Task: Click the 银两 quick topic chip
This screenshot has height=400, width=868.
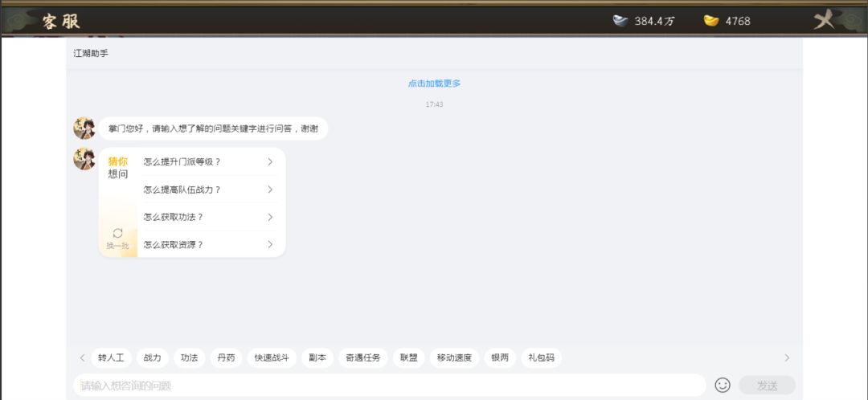Action: click(x=501, y=358)
